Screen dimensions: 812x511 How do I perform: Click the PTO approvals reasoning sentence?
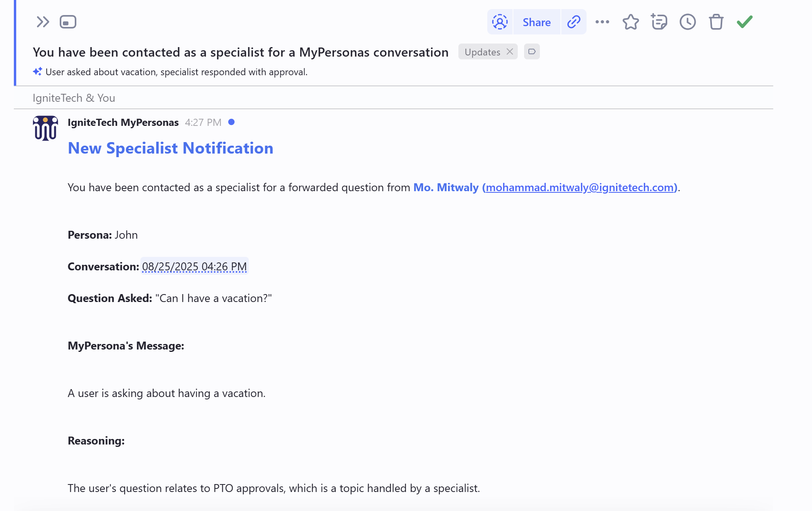(274, 488)
